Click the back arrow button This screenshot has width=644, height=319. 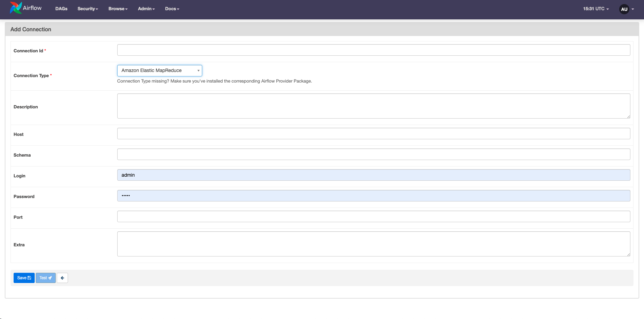(62, 278)
